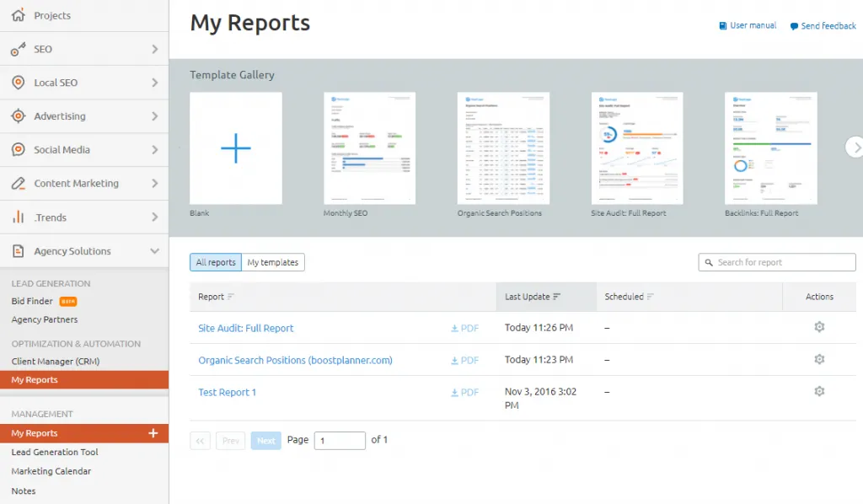This screenshot has height=504, width=863.
Task: Click the first page double-arrow button
Action: pos(200,441)
